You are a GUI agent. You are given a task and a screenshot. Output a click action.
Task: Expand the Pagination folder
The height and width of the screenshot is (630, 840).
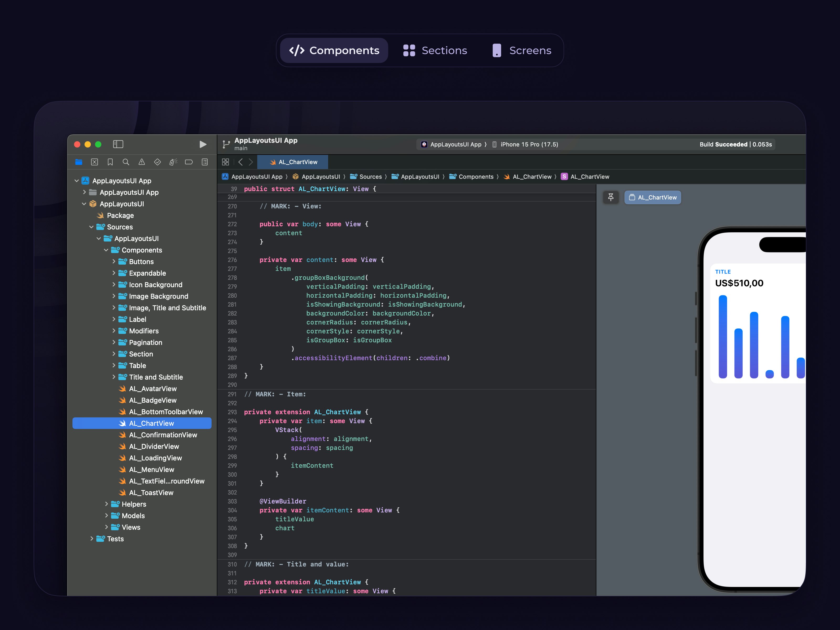[x=114, y=343]
